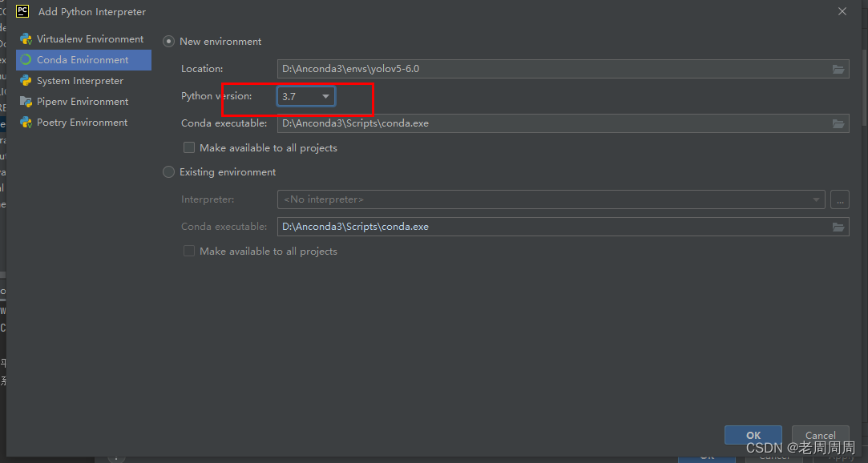
Task: Browse for Conda executable under New environment
Action: click(x=838, y=123)
